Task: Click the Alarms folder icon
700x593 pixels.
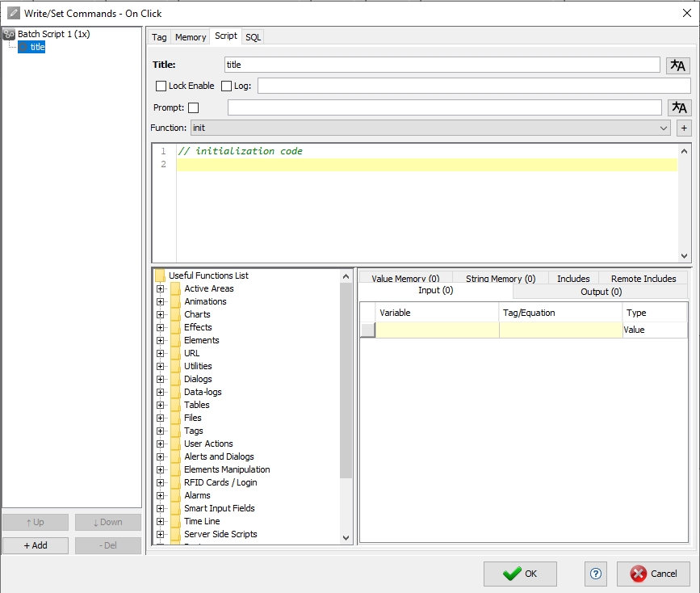Action: tap(175, 495)
